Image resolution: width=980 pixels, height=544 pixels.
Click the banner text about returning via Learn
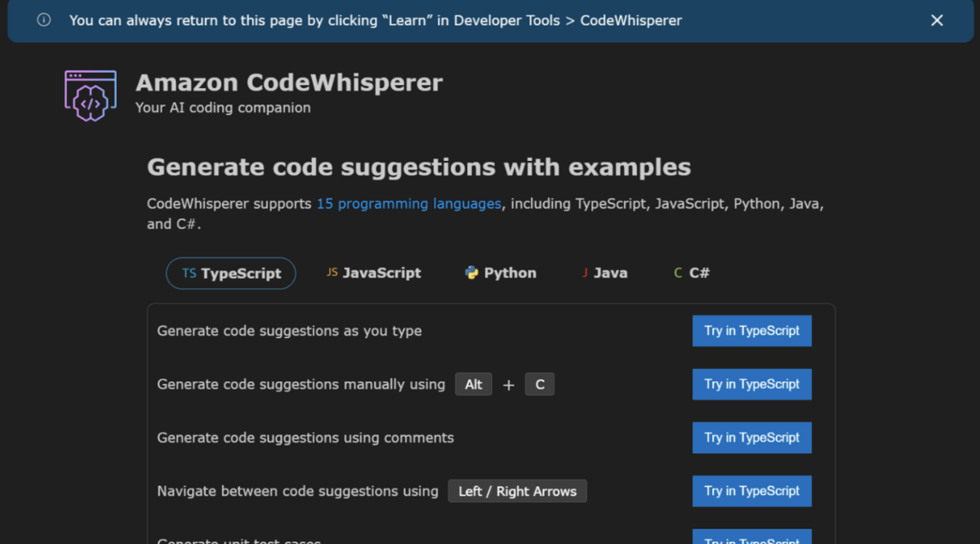[376, 20]
